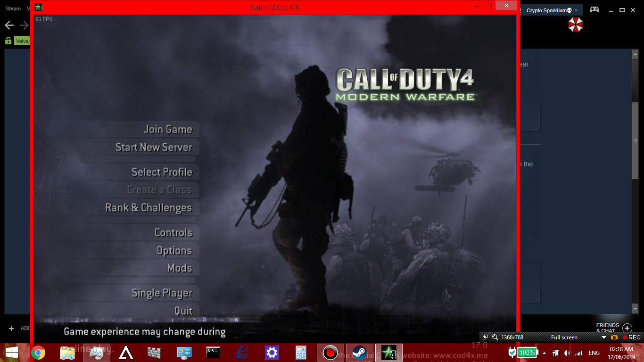Open network signal settings in tray
Image resolution: width=644 pixels, height=362 pixels.
click(578, 353)
